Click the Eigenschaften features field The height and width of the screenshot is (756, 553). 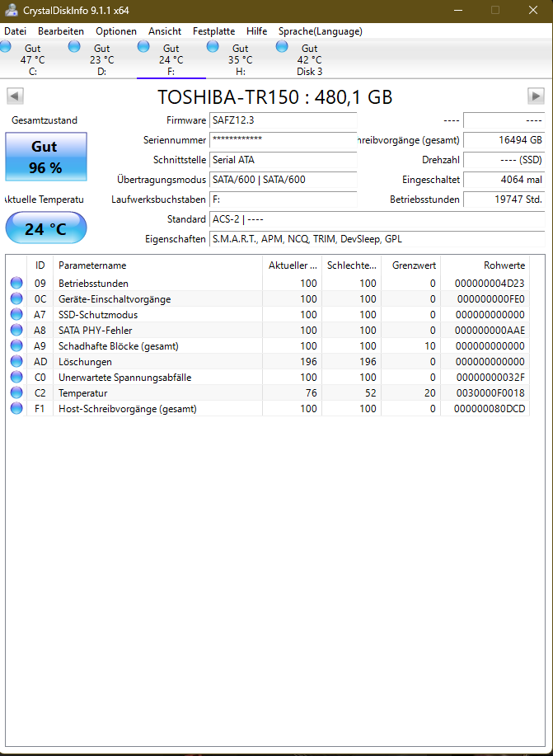(377, 238)
